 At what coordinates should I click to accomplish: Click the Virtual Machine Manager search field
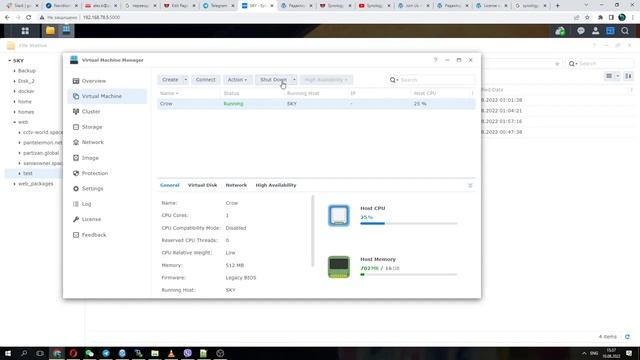click(437, 80)
